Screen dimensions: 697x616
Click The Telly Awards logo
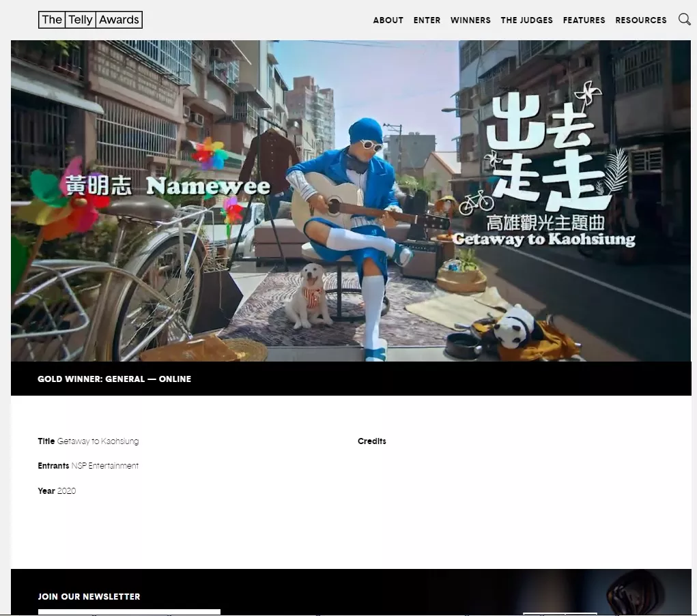pyautogui.click(x=90, y=20)
